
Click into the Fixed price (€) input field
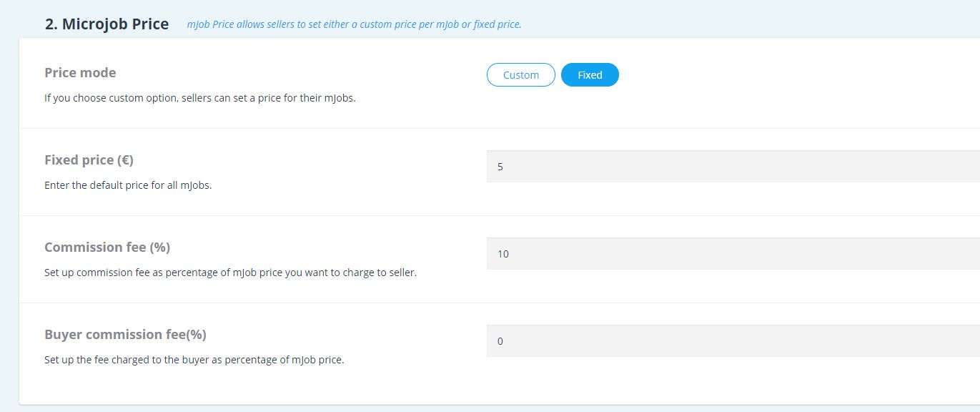tap(733, 167)
